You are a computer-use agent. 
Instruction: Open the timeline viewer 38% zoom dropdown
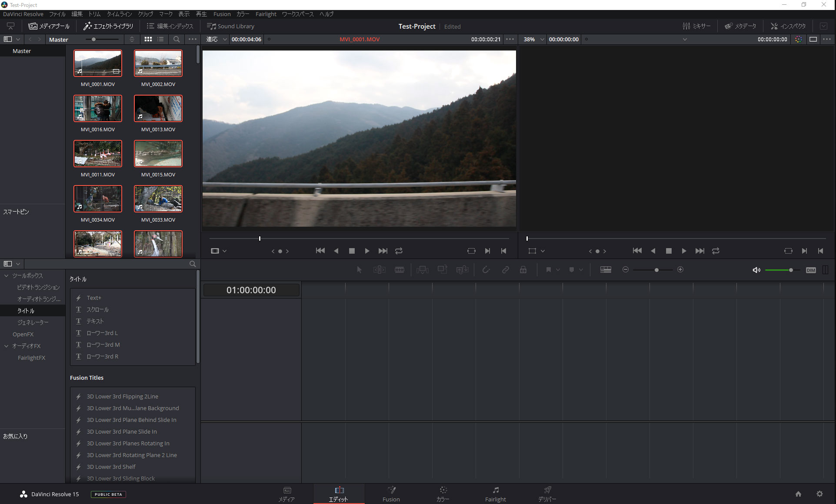pyautogui.click(x=533, y=39)
